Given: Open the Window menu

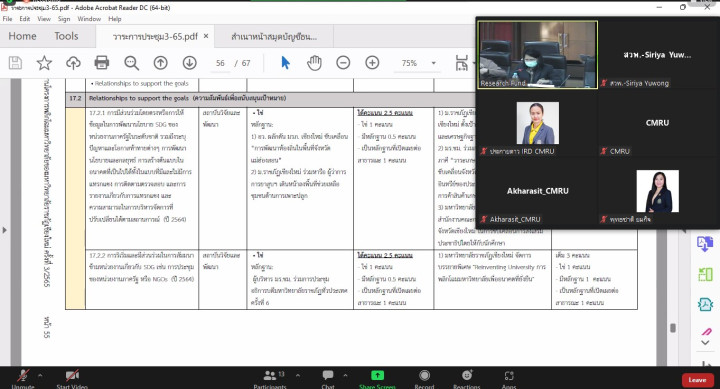Looking at the screenshot, I should click(89, 19).
